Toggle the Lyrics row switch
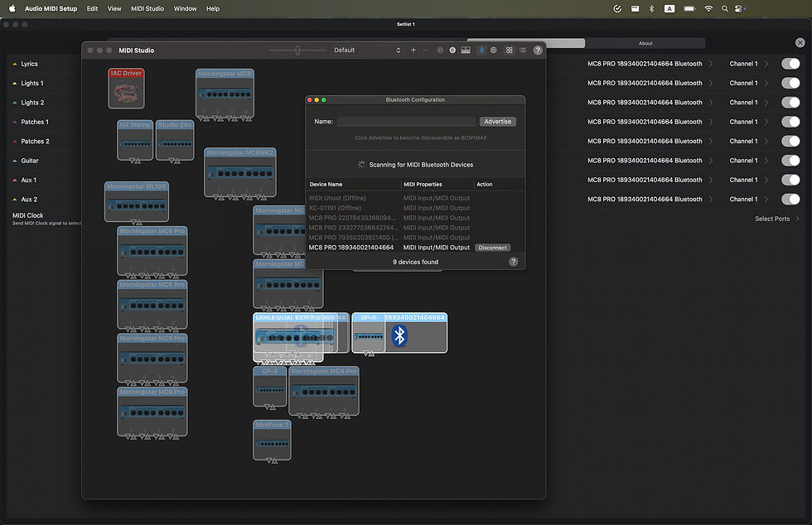This screenshot has width=812, height=525. pyautogui.click(x=790, y=64)
